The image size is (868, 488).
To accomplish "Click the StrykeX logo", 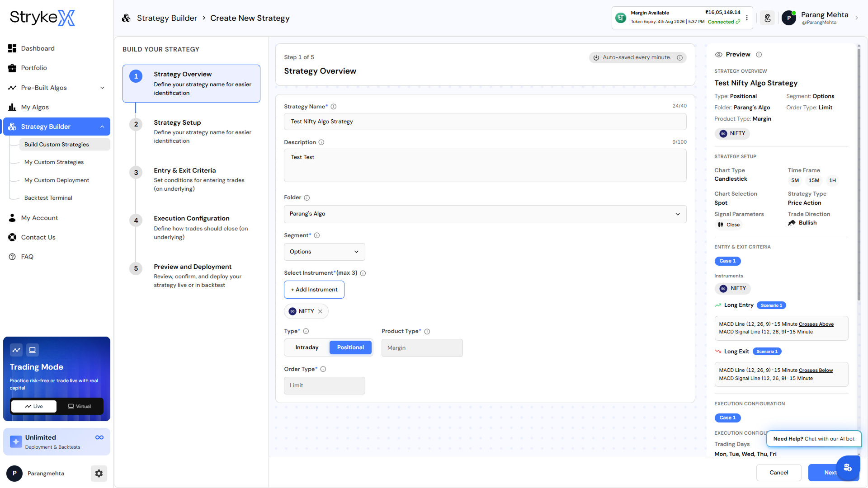I will coord(42,18).
